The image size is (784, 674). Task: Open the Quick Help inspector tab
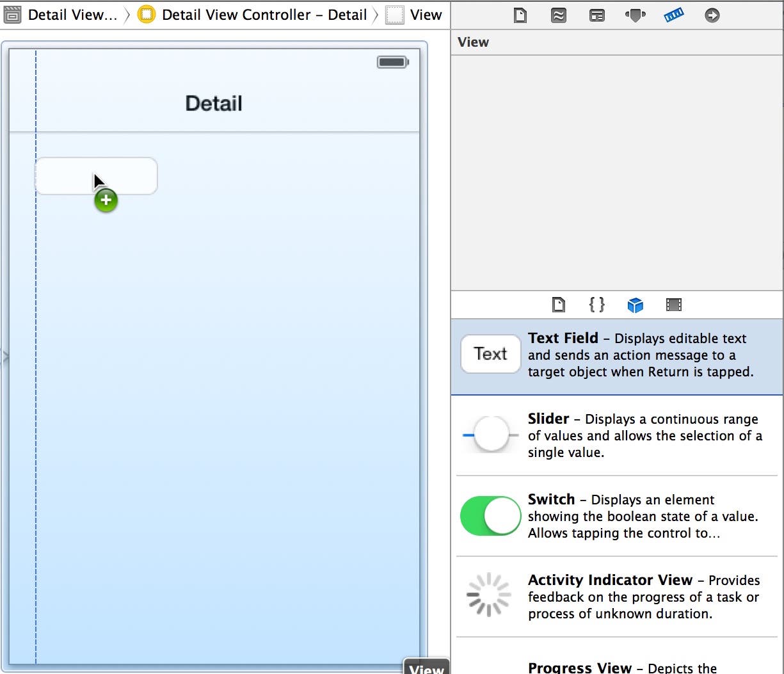click(x=559, y=15)
